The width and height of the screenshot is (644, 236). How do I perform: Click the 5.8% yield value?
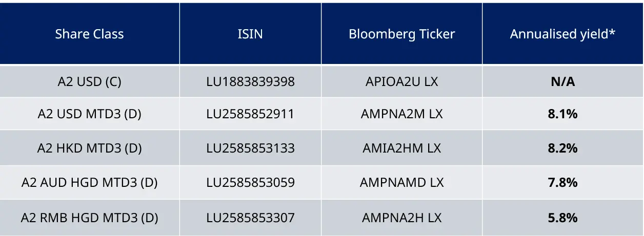coord(562,218)
